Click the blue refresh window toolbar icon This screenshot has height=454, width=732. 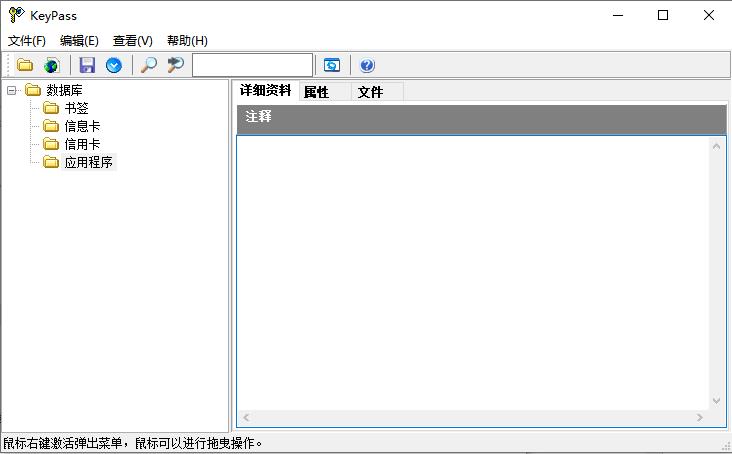point(332,65)
